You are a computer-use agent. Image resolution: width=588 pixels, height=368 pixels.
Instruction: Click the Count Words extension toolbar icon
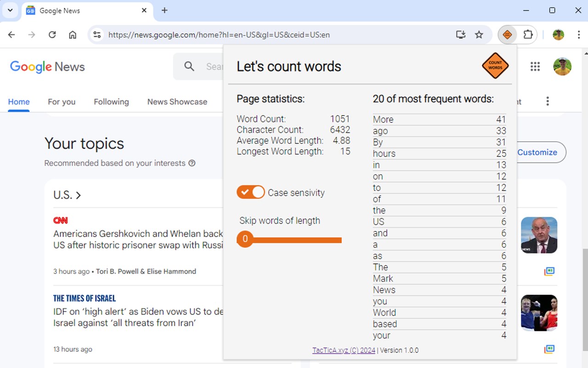click(x=507, y=34)
